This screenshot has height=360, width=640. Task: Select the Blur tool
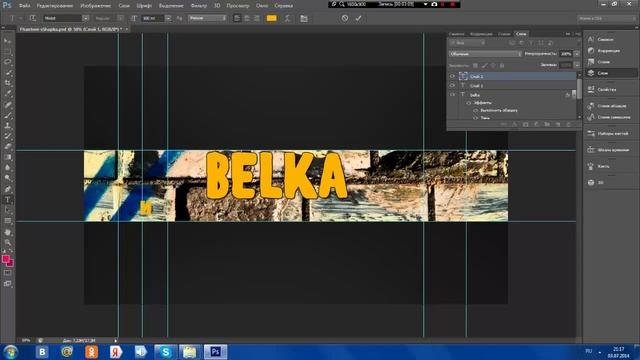coord(7,168)
